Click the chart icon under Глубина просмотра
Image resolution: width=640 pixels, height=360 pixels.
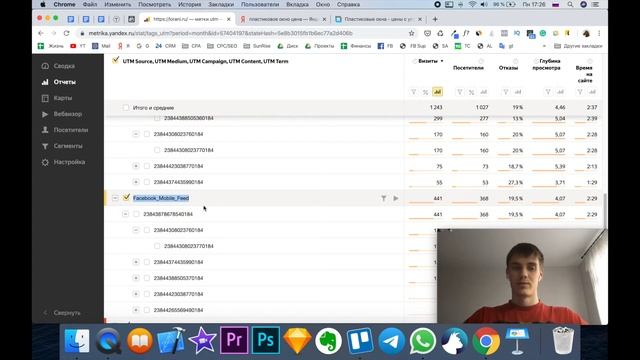click(x=560, y=92)
